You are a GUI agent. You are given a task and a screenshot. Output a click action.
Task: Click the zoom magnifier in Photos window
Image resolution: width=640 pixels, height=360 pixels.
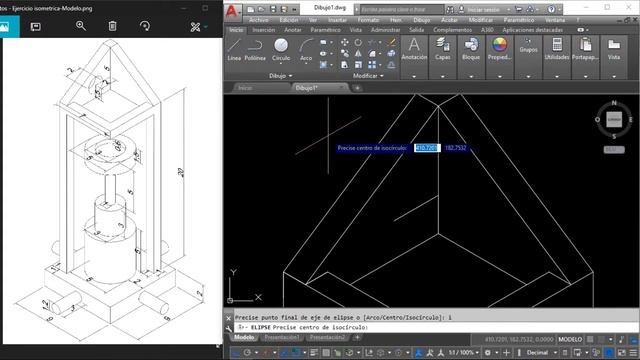tap(81, 26)
